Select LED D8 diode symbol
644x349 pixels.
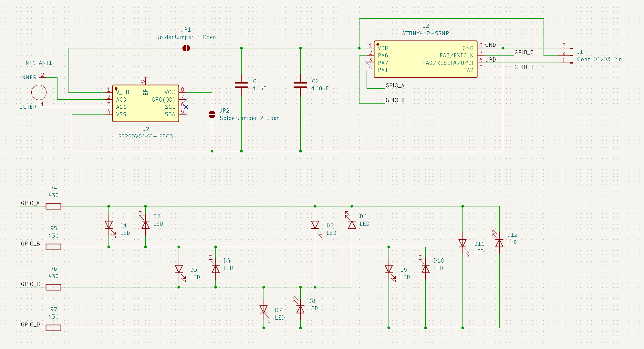(x=300, y=310)
